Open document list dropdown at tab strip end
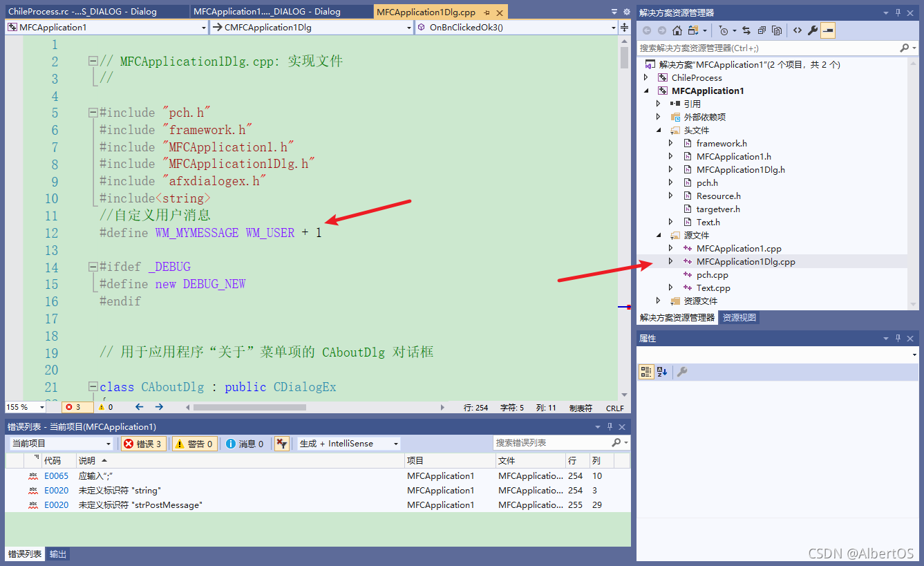The image size is (924, 566). [x=614, y=12]
